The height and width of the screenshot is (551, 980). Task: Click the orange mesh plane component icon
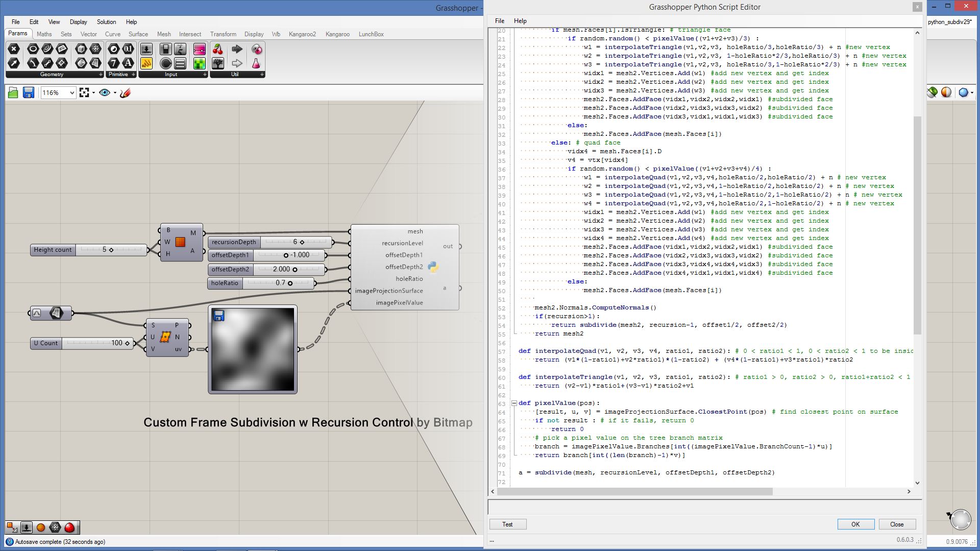[180, 242]
